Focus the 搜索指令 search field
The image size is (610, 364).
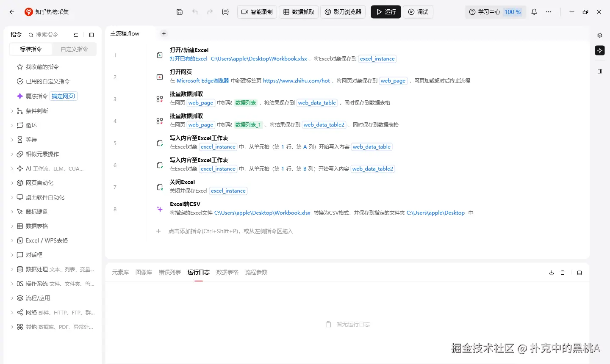coord(47,35)
